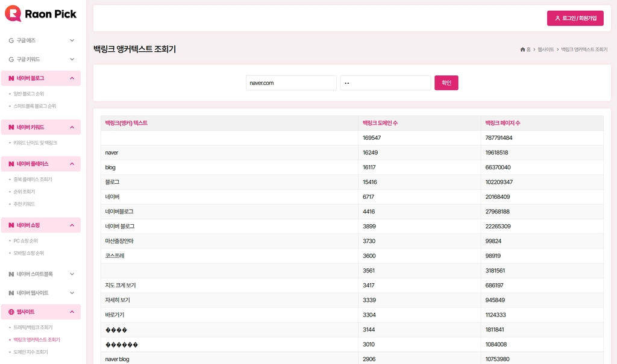617x364 pixels.
Task: Click the home icon in the breadcrumb
Action: pos(522,49)
